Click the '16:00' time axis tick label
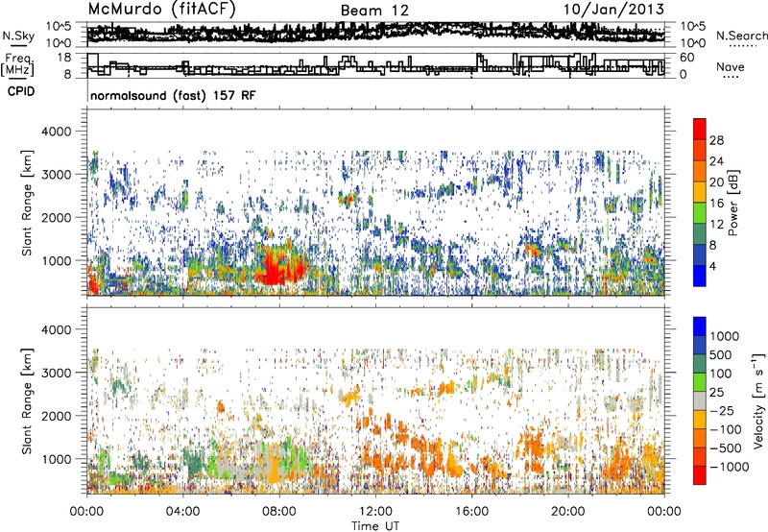 pyautogui.click(x=471, y=512)
